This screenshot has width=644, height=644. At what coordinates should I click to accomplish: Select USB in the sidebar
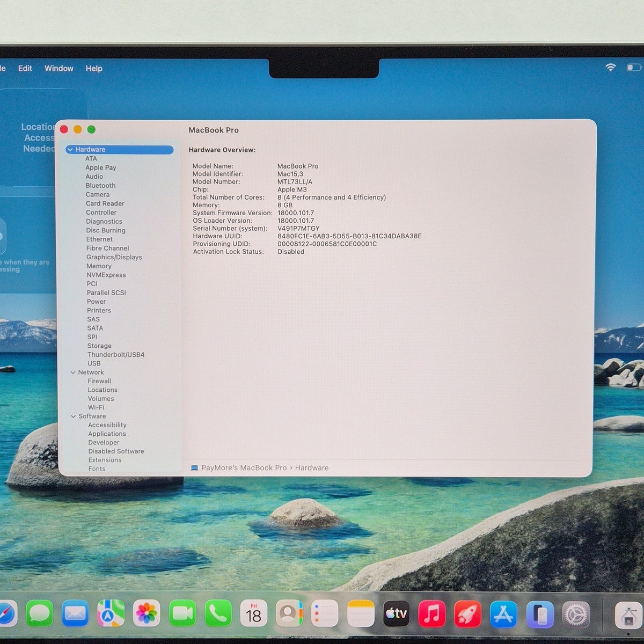tap(94, 364)
